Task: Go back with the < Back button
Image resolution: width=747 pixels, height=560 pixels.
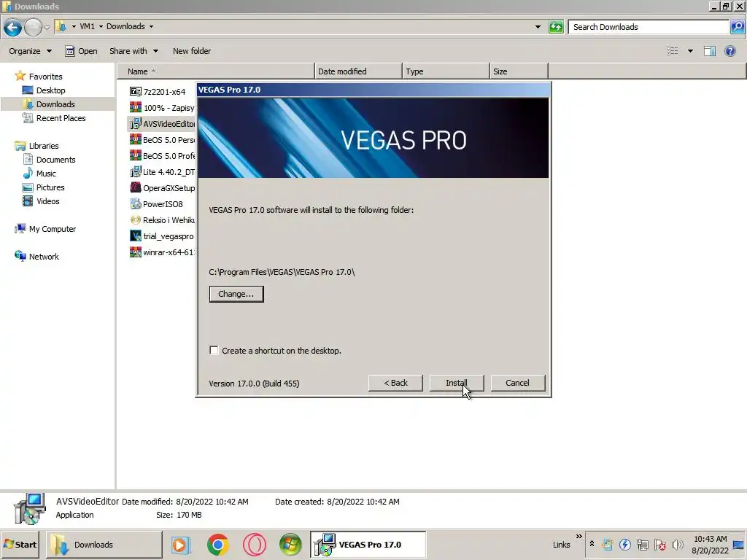Action: [x=395, y=383]
